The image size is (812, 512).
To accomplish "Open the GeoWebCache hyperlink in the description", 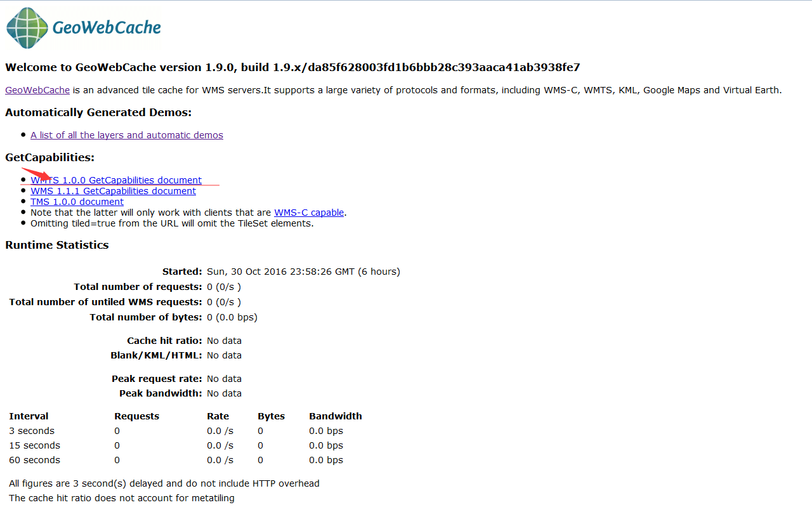I will click(x=37, y=90).
